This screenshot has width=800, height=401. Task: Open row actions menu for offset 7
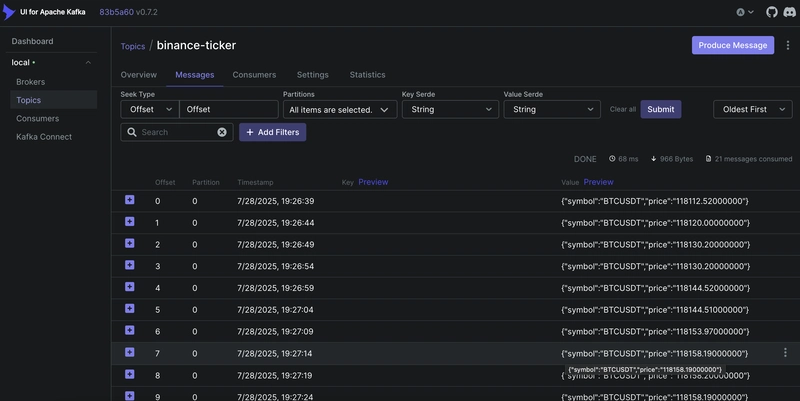(785, 353)
